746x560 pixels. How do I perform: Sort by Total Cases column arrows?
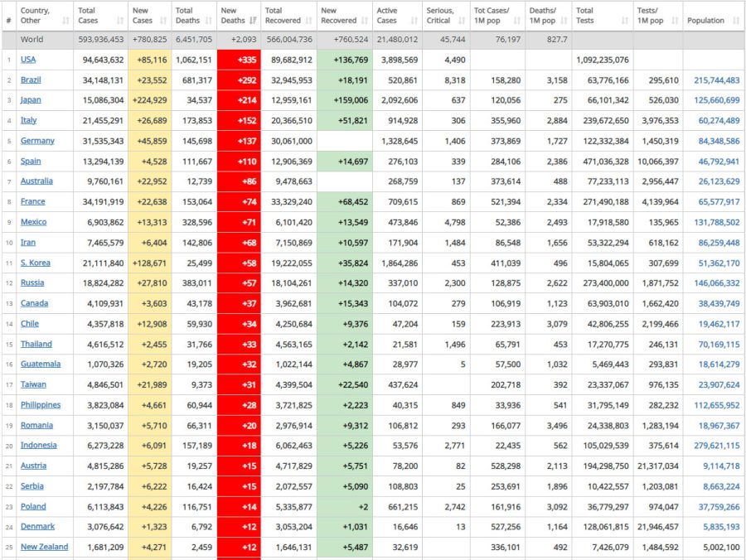click(120, 21)
